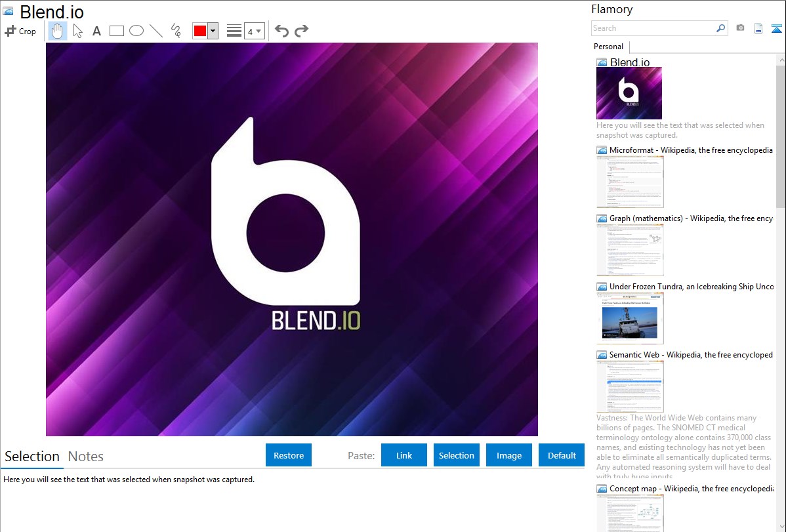Click the Restore button
This screenshot has width=786, height=532.
(289, 455)
